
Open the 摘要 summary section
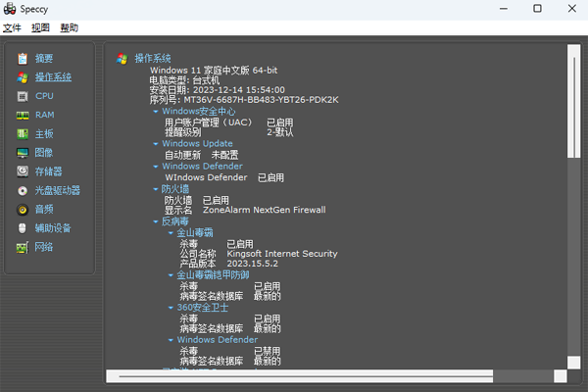[x=44, y=59]
